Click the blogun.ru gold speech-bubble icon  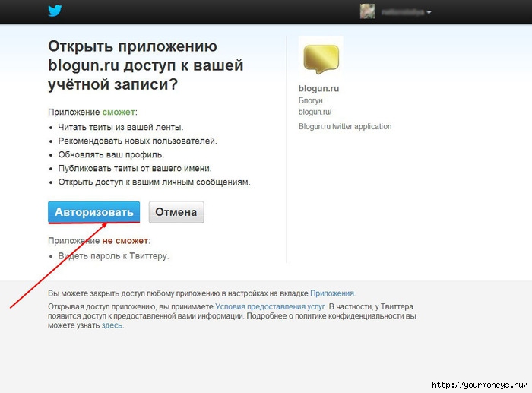coord(321,59)
